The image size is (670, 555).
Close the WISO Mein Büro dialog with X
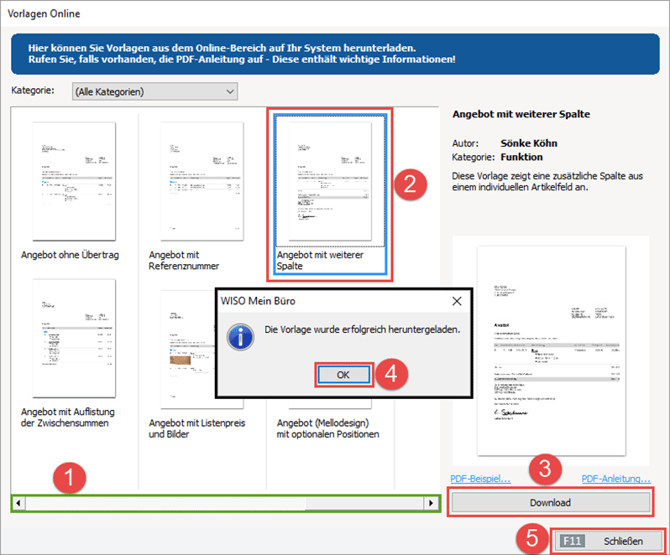(457, 300)
